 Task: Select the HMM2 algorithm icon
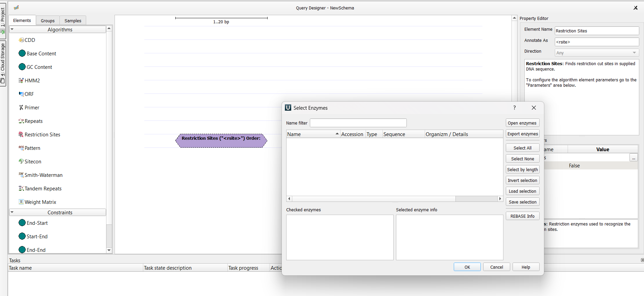[21, 80]
